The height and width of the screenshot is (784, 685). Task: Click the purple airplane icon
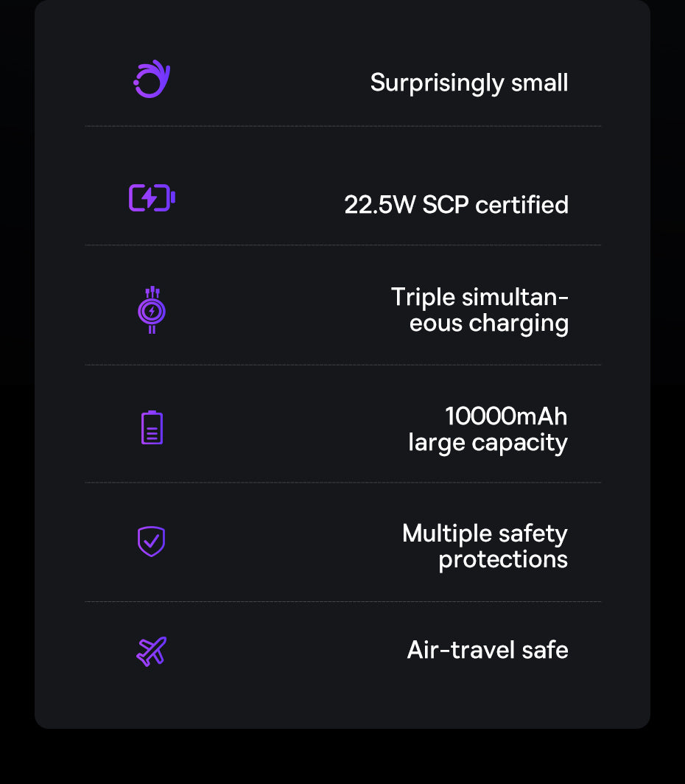pyautogui.click(x=152, y=651)
